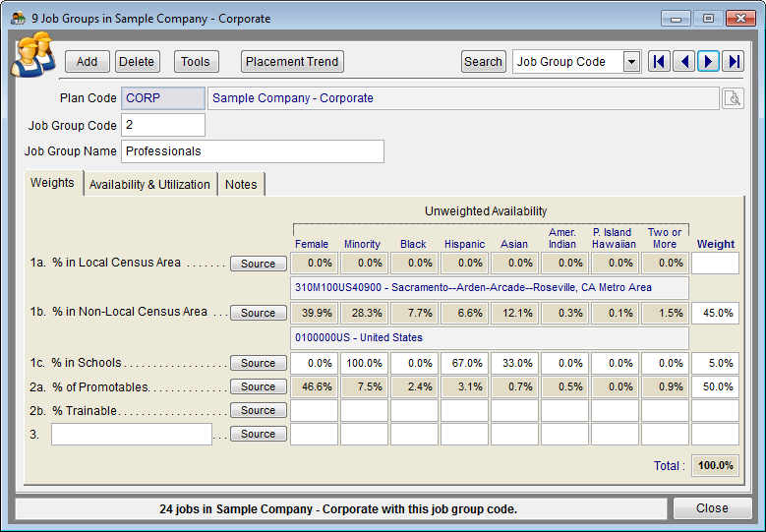The width and height of the screenshot is (766, 532).
Task: Click the Weight field for 1a Local Census
Action: pyautogui.click(x=715, y=264)
